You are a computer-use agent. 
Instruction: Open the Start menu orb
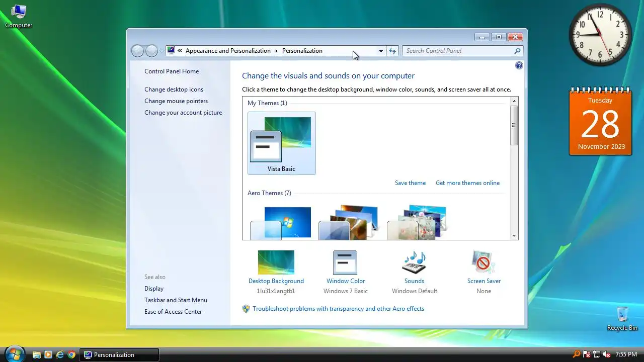[15, 354]
